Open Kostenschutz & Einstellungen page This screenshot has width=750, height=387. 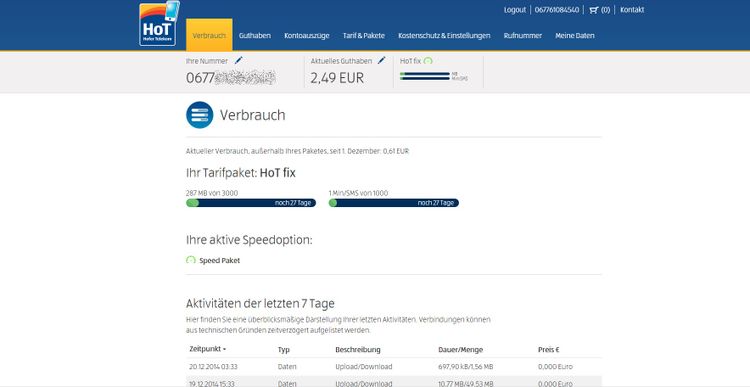[x=444, y=35]
